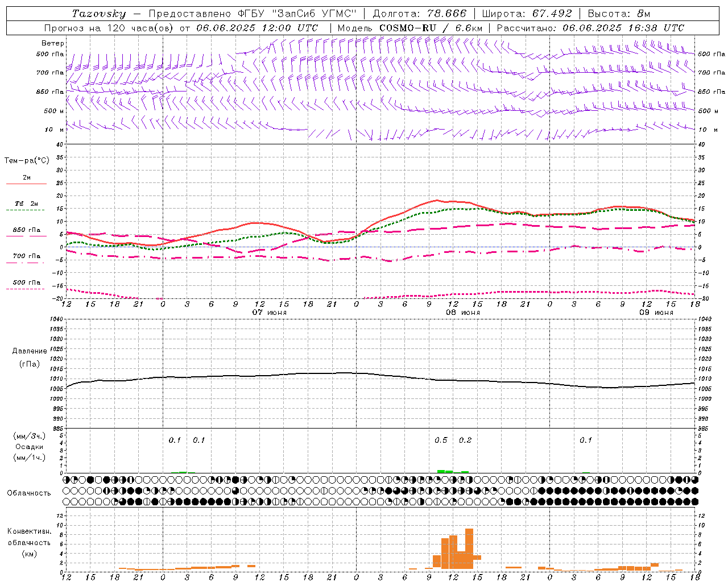
Task: Click the "Ветер" wind panel label
Action: point(53,43)
